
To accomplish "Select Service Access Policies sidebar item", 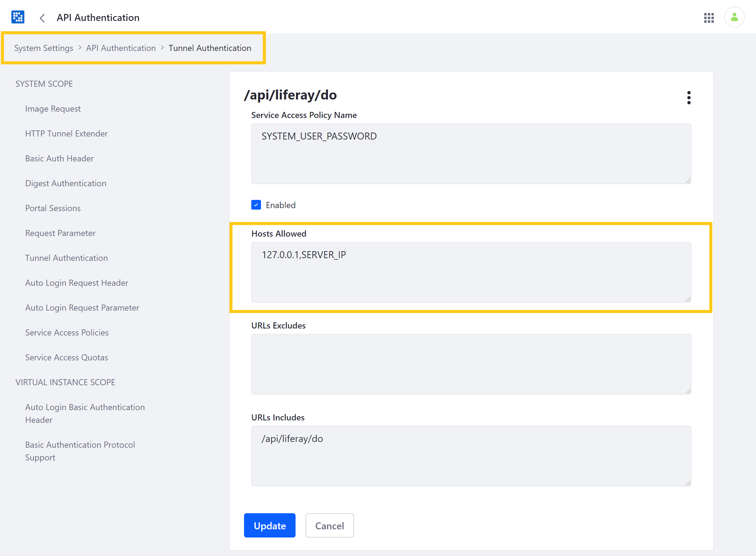I will (x=66, y=332).
